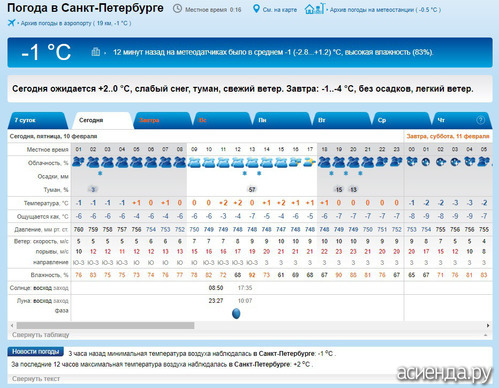
Task: Click partly sunny icon for hour 16
Action: pos(295,163)
